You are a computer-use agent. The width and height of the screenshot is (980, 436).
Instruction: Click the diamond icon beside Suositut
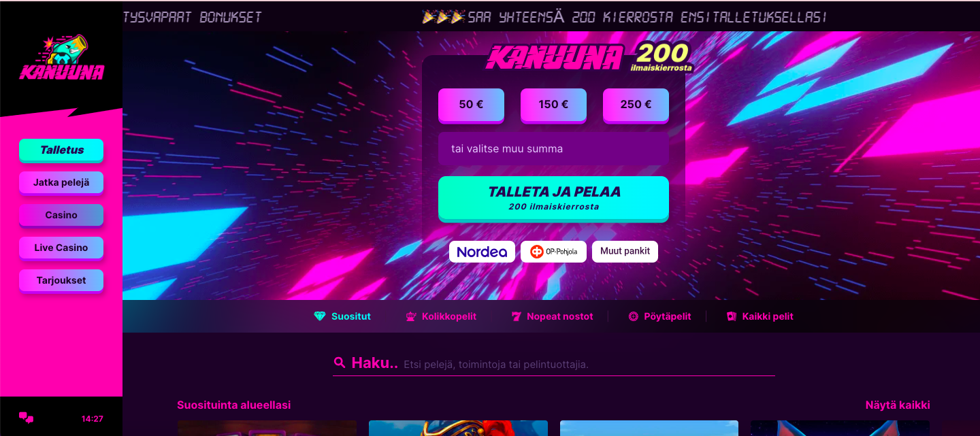coord(320,316)
